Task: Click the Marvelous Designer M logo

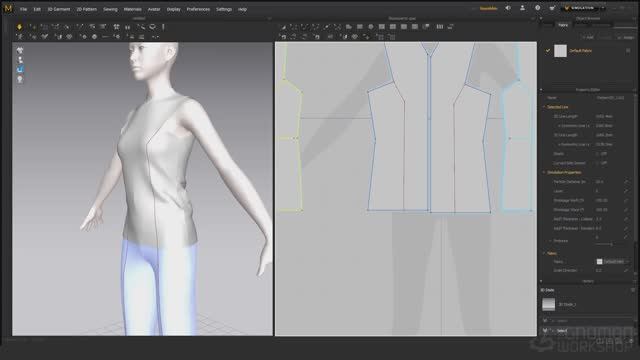Action: click(8, 9)
